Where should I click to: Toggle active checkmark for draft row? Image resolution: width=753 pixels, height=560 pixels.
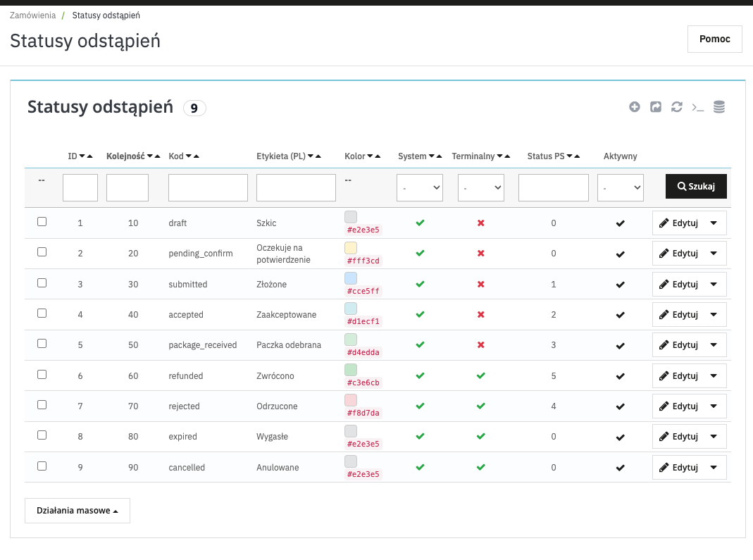point(621,223)
